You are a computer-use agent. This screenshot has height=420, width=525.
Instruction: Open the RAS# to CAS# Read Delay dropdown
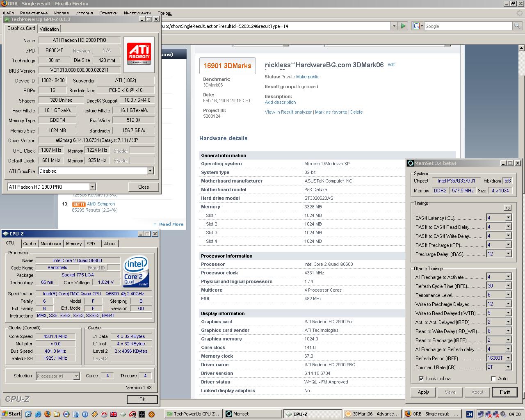(508, 227)
